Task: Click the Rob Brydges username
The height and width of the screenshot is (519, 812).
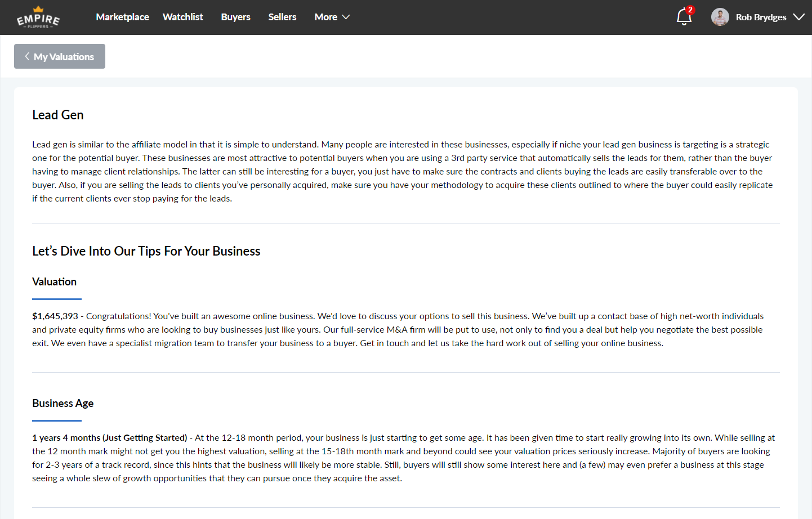Action: pos(761,17)
